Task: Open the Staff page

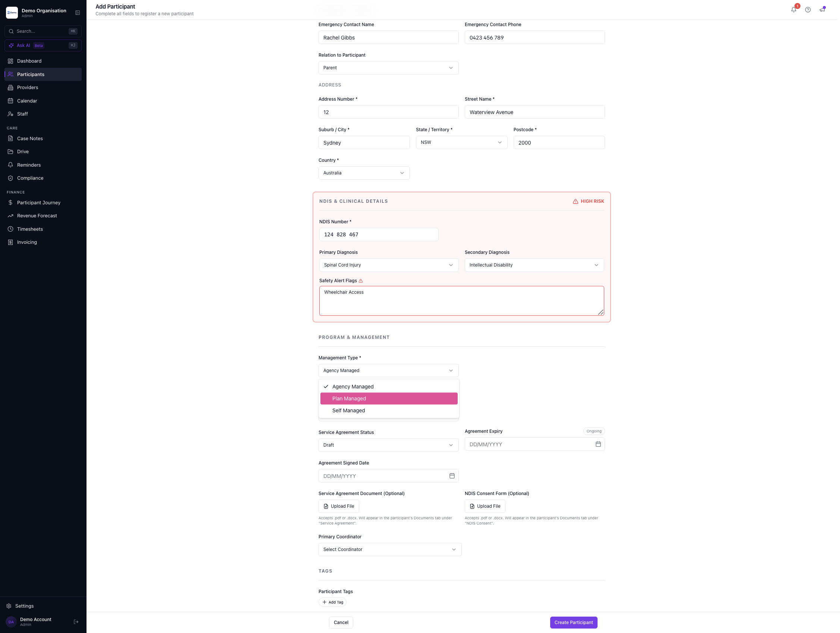Action: pyautogui.click(x=43, y=114)
